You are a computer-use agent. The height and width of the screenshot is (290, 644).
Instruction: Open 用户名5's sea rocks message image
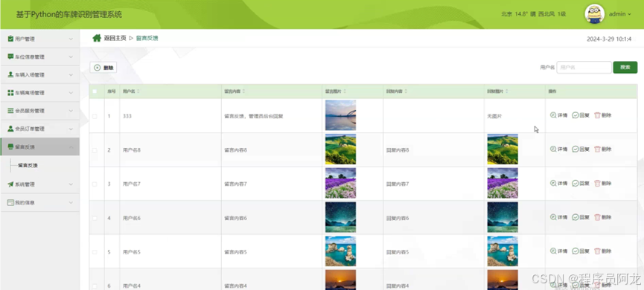340,251
